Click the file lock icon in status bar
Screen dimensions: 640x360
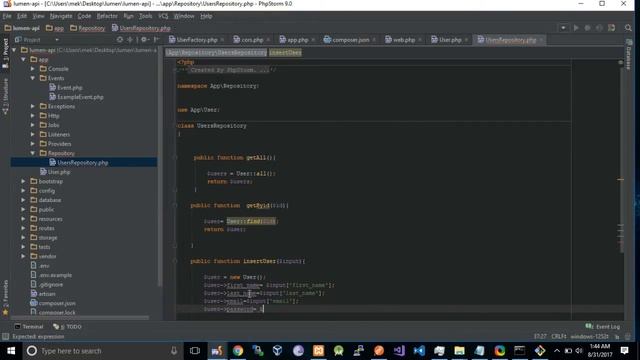617,337
